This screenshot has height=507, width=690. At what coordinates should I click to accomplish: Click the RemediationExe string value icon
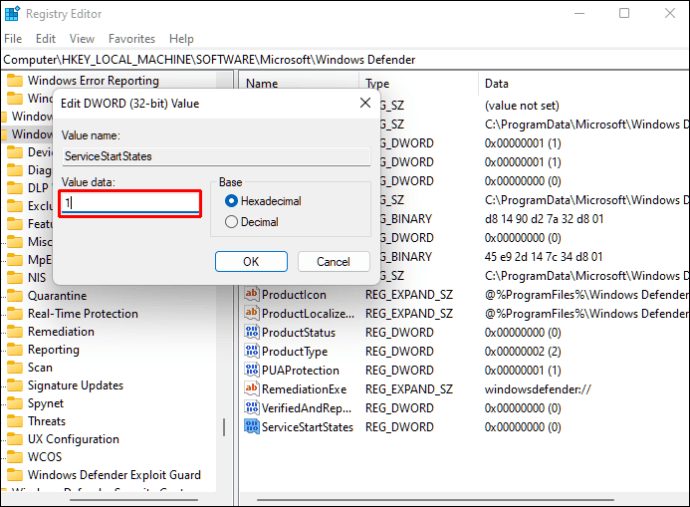(x=252, y=389)
